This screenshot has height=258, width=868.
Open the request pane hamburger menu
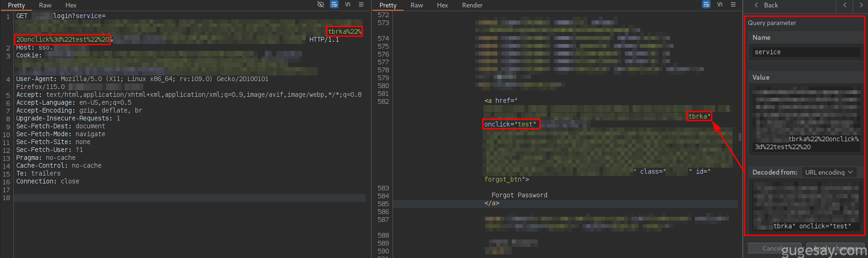[361, 5]
